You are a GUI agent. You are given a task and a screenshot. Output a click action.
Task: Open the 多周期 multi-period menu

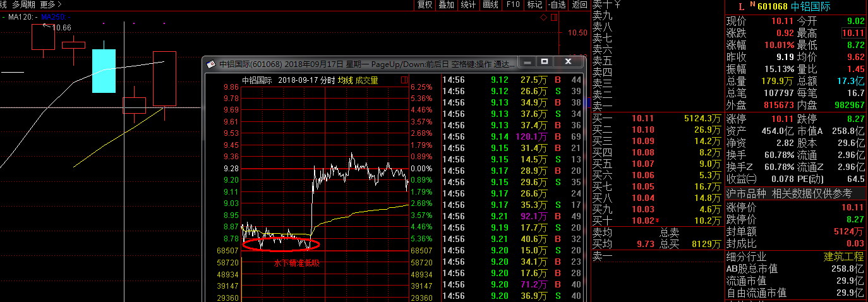23,4
